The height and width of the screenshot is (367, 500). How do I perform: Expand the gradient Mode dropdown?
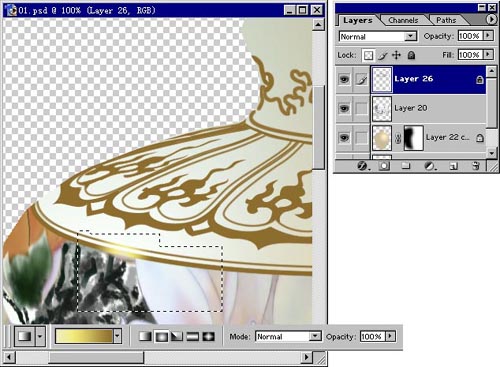coord(315,336)
